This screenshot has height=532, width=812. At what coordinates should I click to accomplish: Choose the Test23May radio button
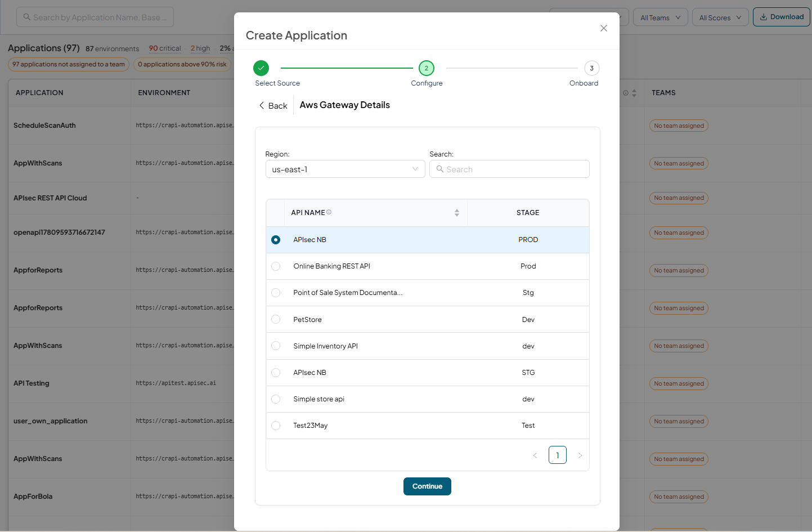coord(276,426)
